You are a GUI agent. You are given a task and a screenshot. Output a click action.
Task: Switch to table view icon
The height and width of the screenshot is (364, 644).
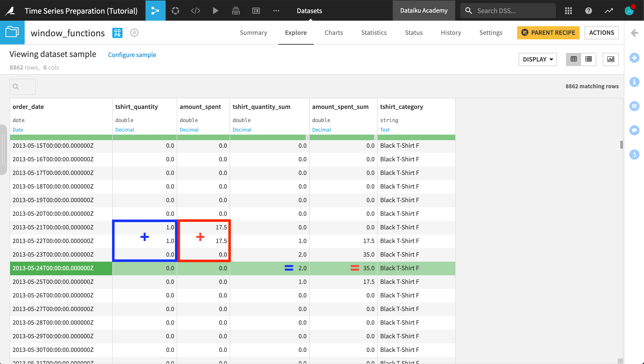click(x=574, y=59)
